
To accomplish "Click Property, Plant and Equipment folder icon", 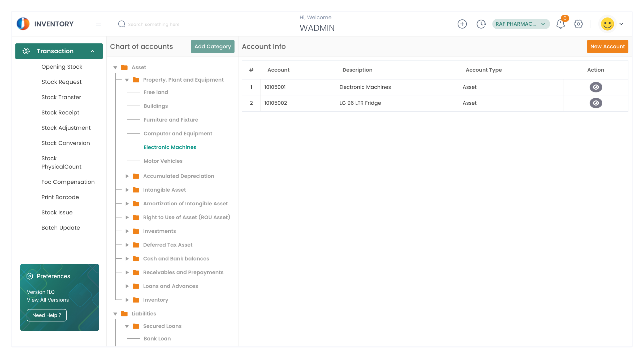I will (136, 80).
